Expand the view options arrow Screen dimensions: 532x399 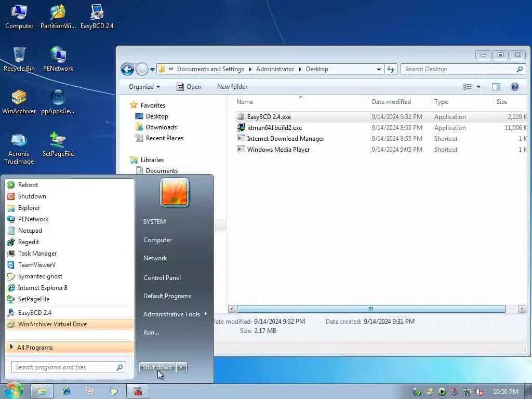[478, 87]
